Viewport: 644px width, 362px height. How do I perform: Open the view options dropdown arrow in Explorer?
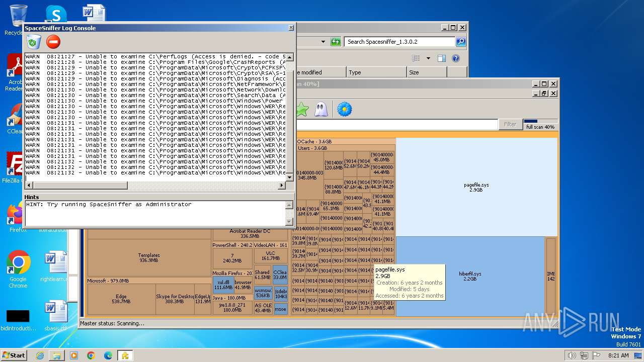pos(428,58)
